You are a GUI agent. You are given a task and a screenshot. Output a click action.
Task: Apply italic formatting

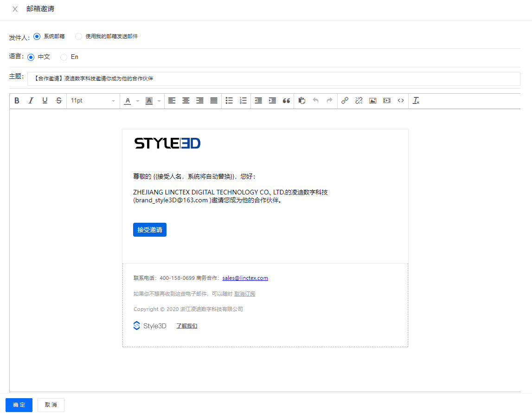coord(31,100)
